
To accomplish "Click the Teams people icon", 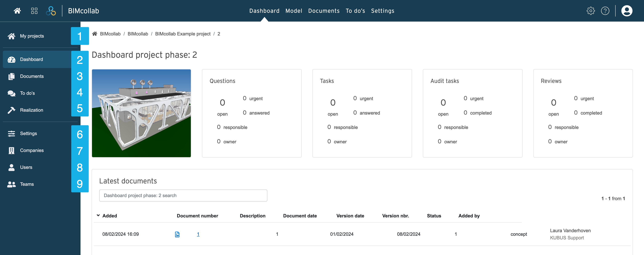I will pos(11,185).
